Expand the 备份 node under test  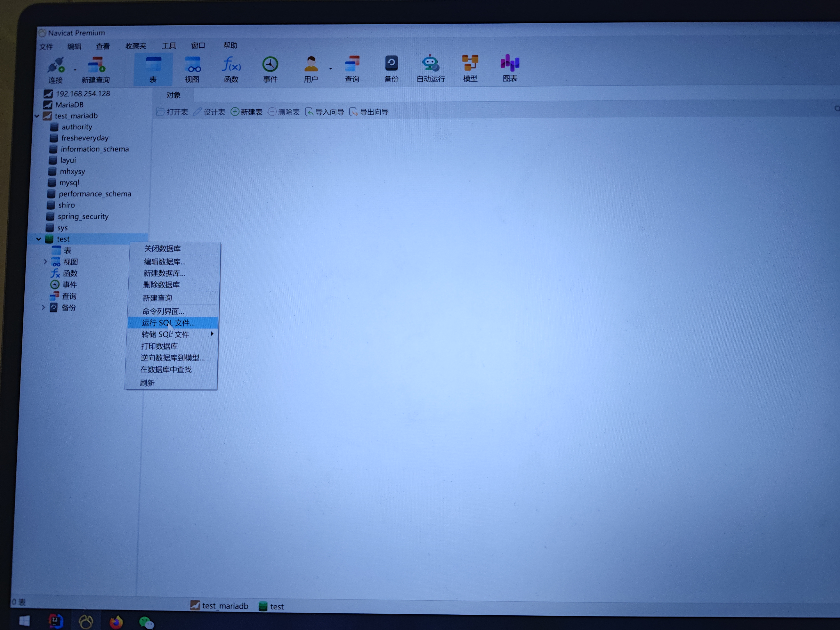tap(43, 308)
